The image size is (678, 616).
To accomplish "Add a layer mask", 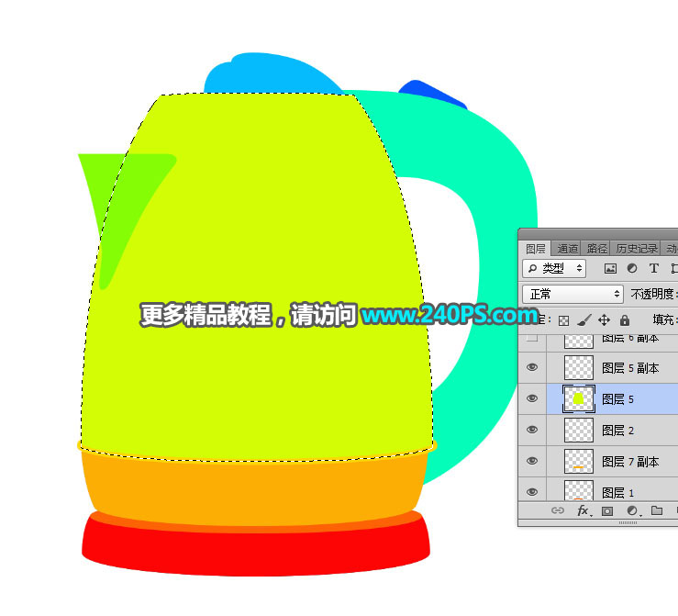I will click(x=607, y=511).
